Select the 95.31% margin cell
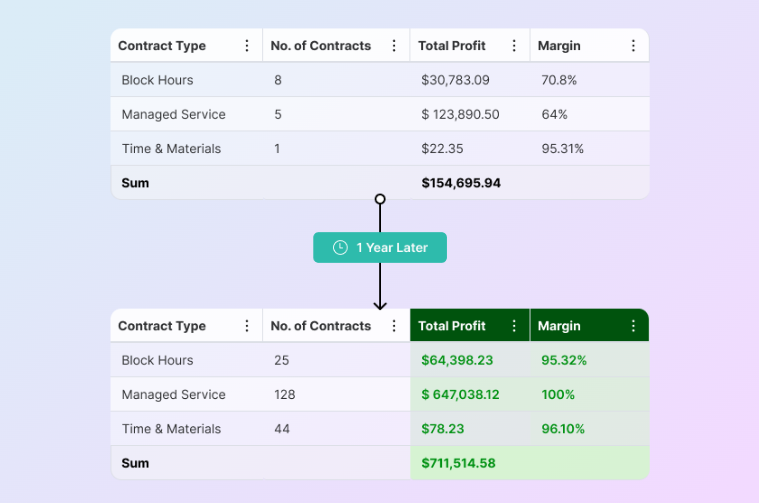 pos(561,149)
